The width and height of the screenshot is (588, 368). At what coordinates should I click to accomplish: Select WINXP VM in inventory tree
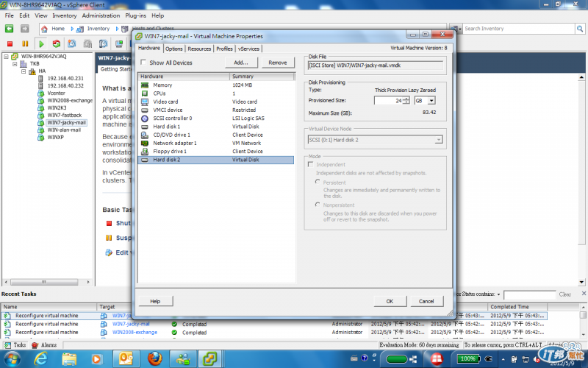point(55,138)
